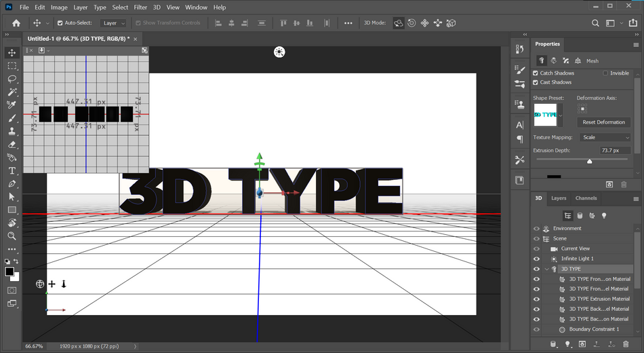Toggle Environment visibility eye
644x353 pixels.
pyautogui.click(x=536, y=228)
